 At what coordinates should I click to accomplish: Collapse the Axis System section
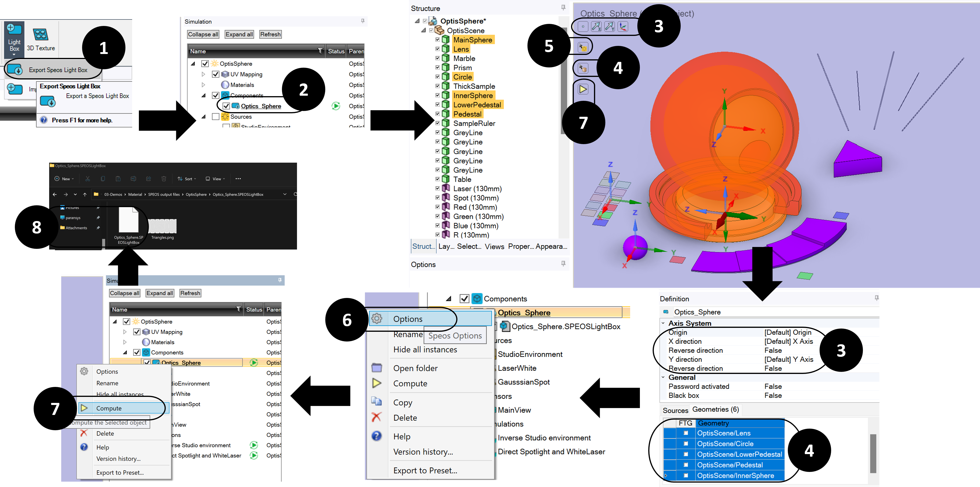[663, 323]
